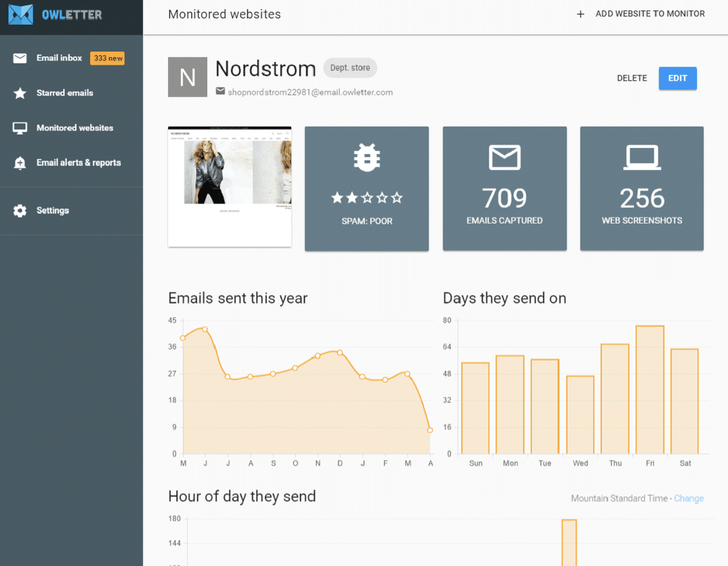728x566 pixels.
Task: Click the gear icon for Settings
Action: pyautogui.click(x=20, y=211)
